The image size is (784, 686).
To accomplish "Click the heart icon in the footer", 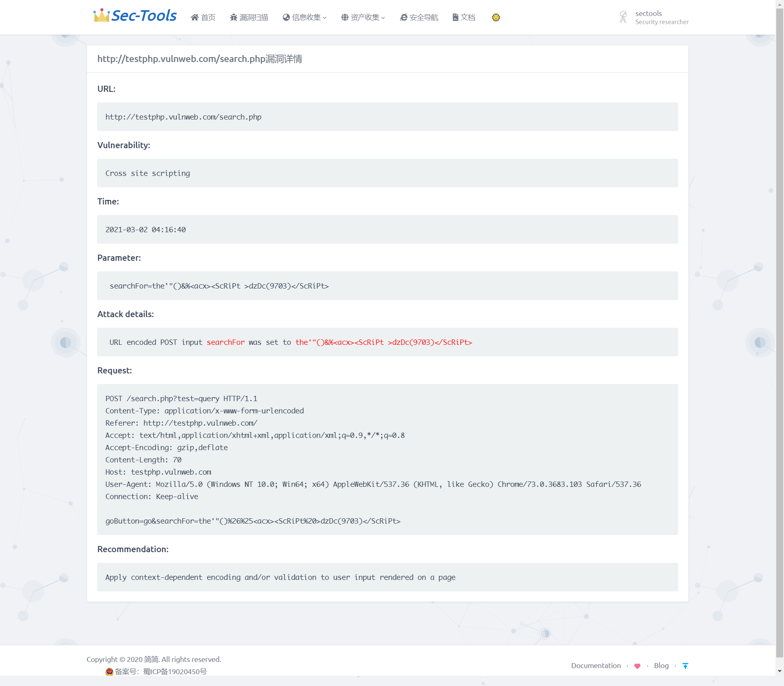I will point(637,666).
